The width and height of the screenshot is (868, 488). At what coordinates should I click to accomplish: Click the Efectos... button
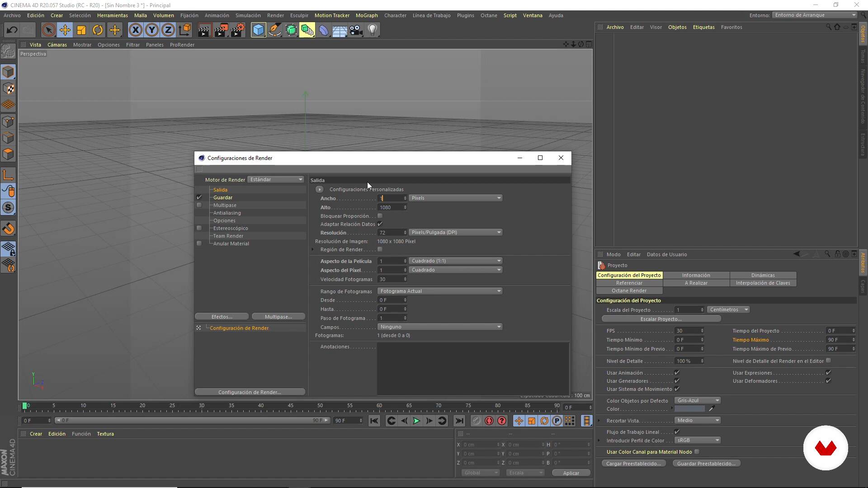point(222,317)
